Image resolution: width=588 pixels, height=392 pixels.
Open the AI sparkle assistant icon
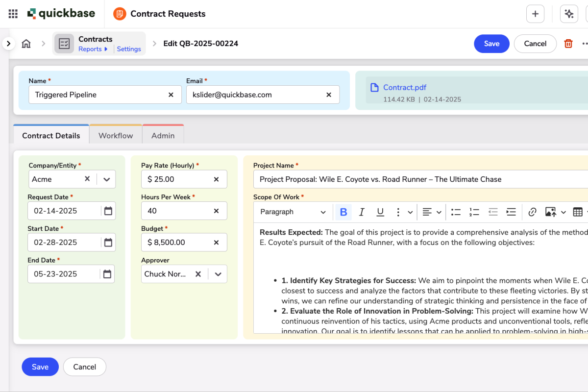pyautogui.click(x=569, y=14)
